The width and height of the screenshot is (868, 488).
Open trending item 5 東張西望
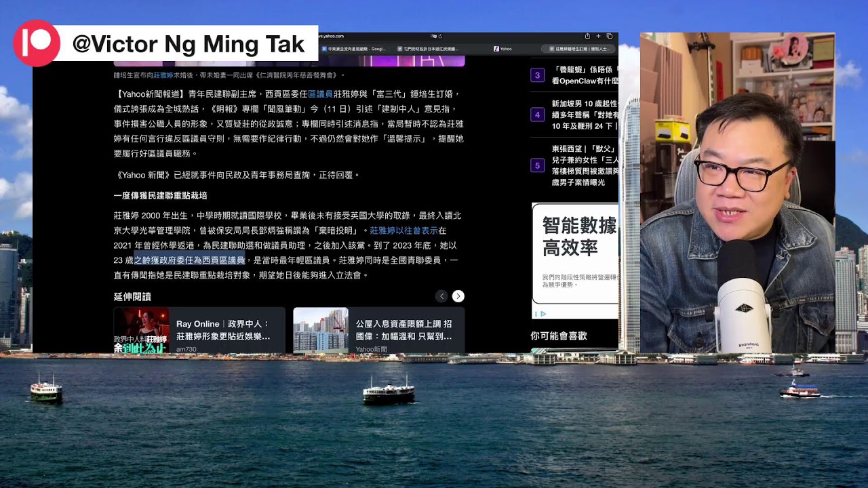click(x=574, y=165)
